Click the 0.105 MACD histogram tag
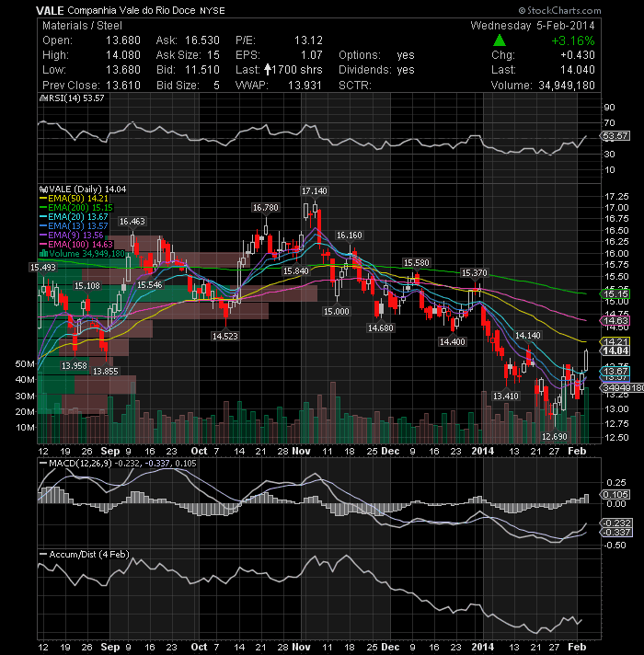Screen dimensions: 644x655 coord(615,495)
